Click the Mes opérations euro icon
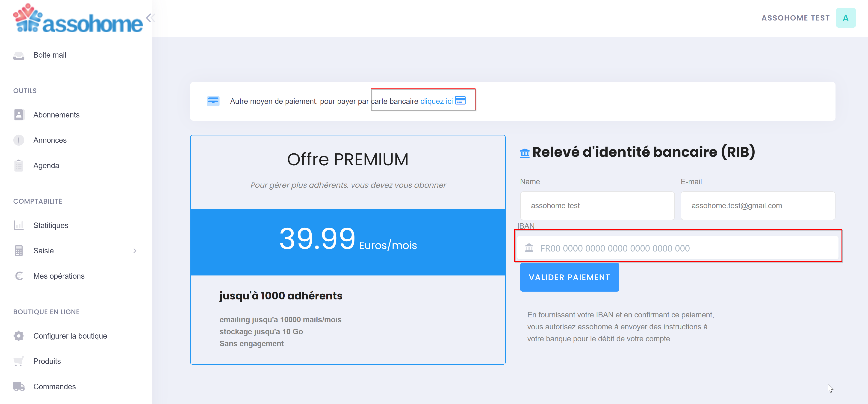The height and width of the screenshot is (404, 868). pos(19,276)
